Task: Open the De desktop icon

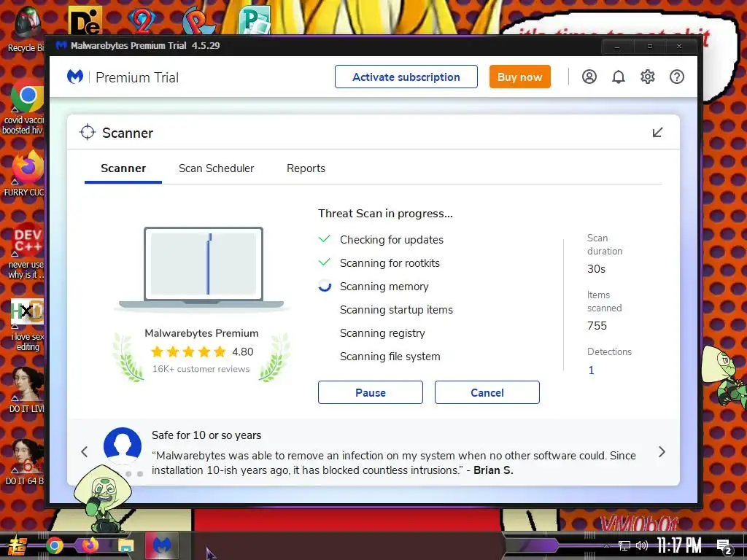Action: [85, 20]
